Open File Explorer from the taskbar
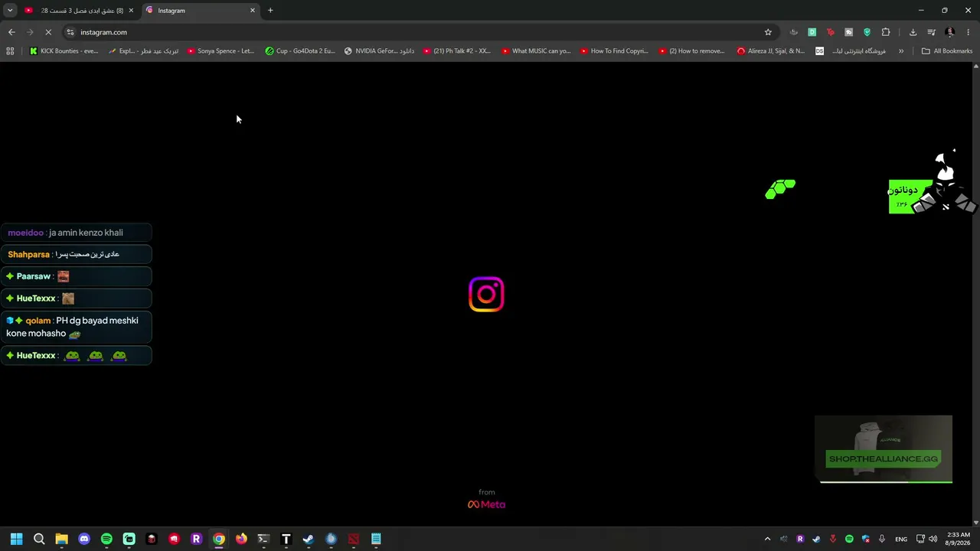 click(x=61, y=539)
